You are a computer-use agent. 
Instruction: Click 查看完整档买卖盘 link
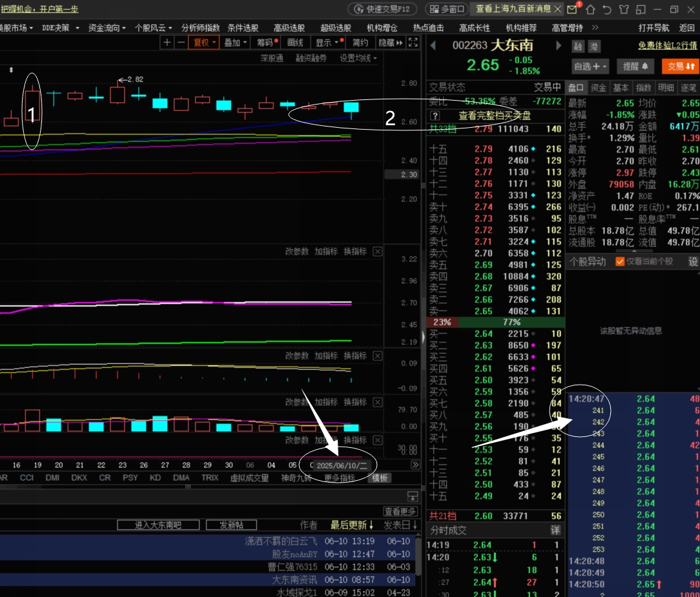[x=495, y=116]
